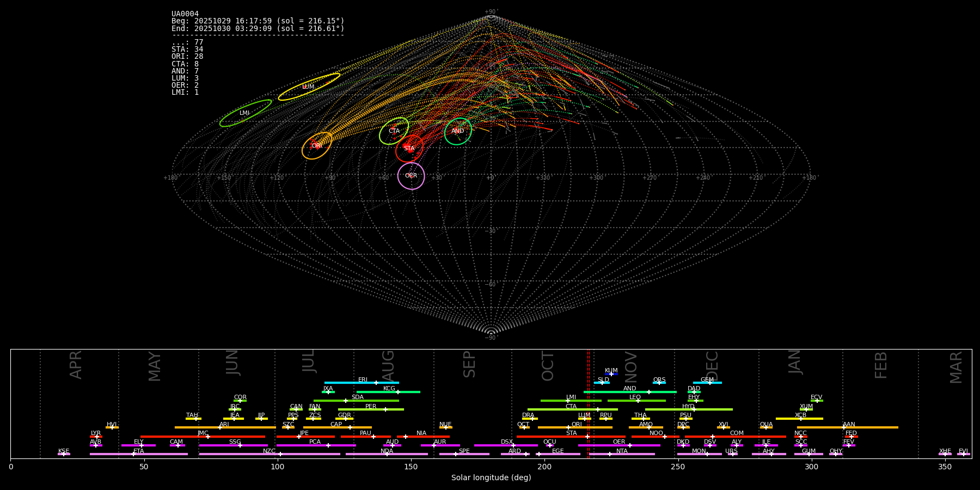
Task: Click the pink OER radiant circle
Action: coord(411,176)
